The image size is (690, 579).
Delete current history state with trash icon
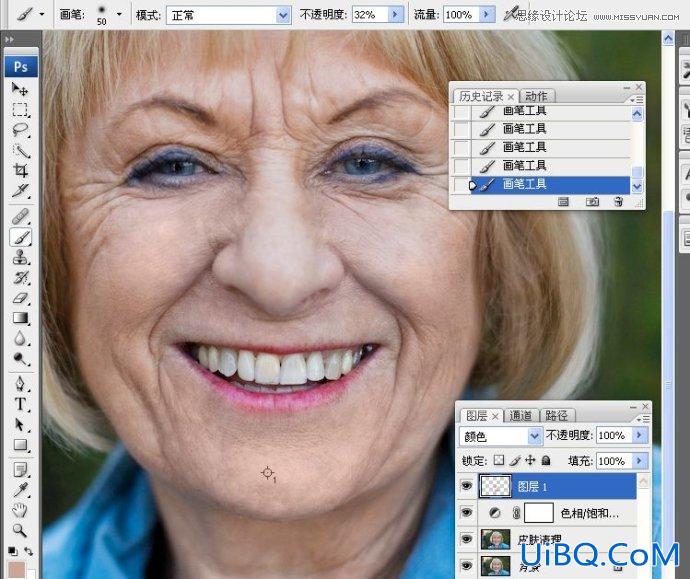click(618, 202)
